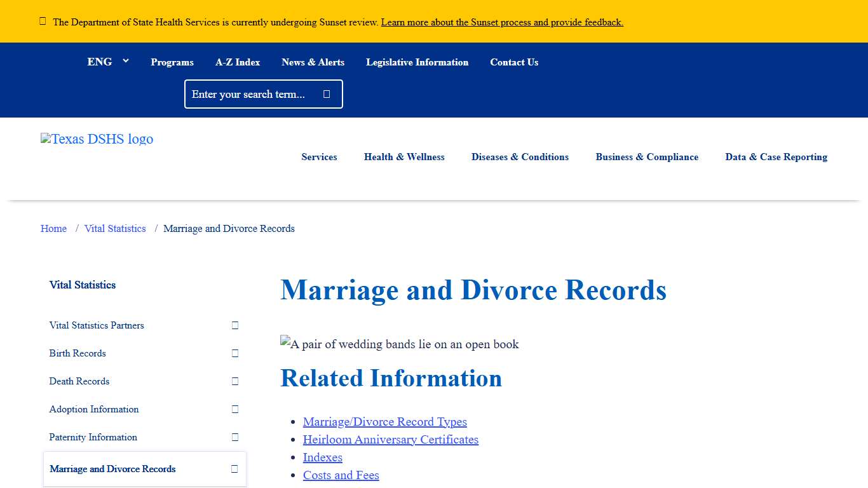This screenshot has width=868, height=488.
Task: Click the Marriage and Divorce Records expander icon
Action: pyautogui.click(x=234, y=469)
